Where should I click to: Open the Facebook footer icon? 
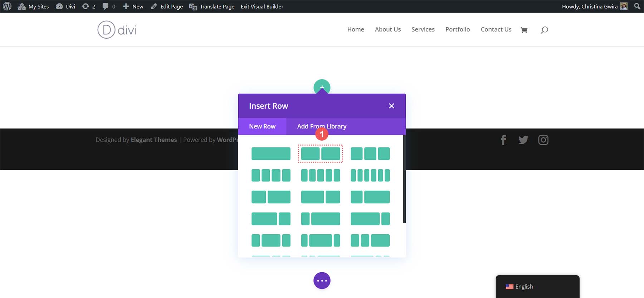[503, 140]
